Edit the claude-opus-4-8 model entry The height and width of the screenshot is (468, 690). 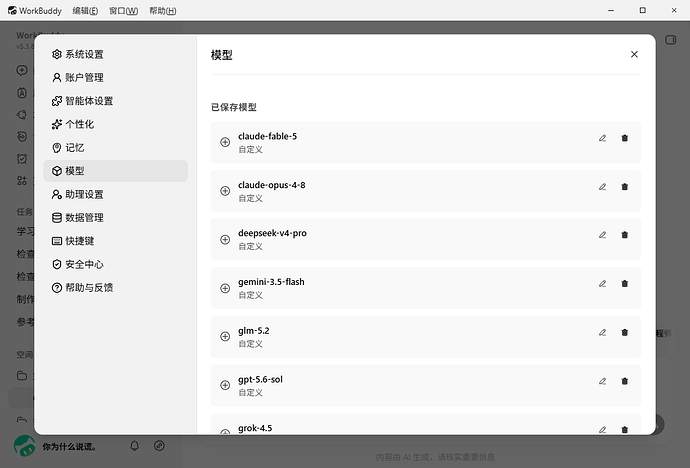pos(602,187)
